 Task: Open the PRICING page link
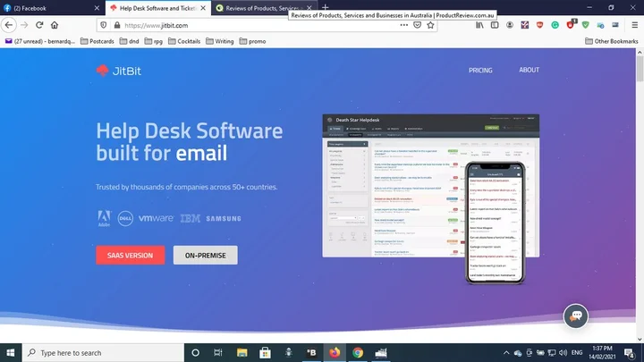pos(479,70)
